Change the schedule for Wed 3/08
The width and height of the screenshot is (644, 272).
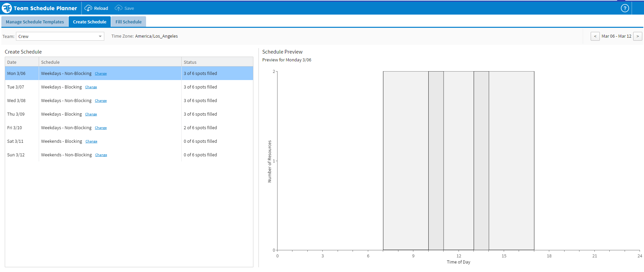(x=101, y=101)
